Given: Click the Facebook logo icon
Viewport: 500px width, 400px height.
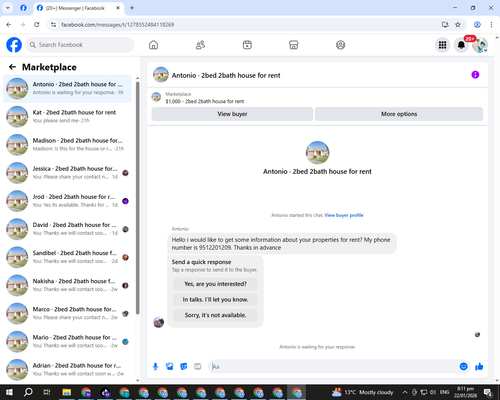Looking at the screenshot, I should [x=14, y=45].
